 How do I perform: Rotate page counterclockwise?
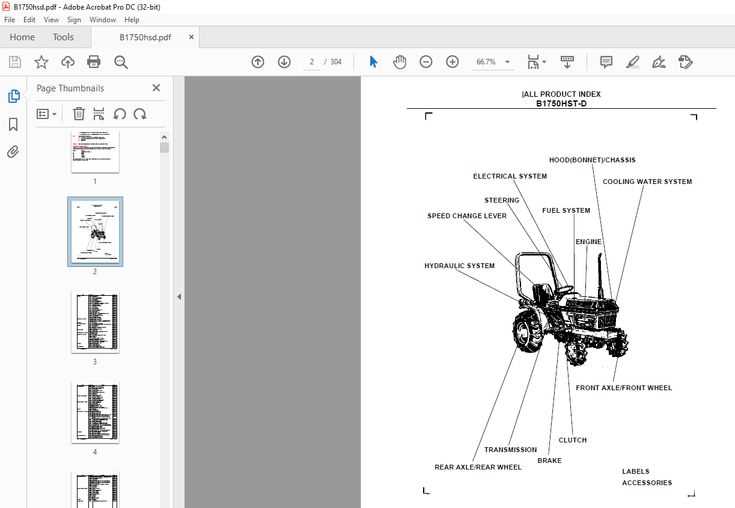(120, 114)
